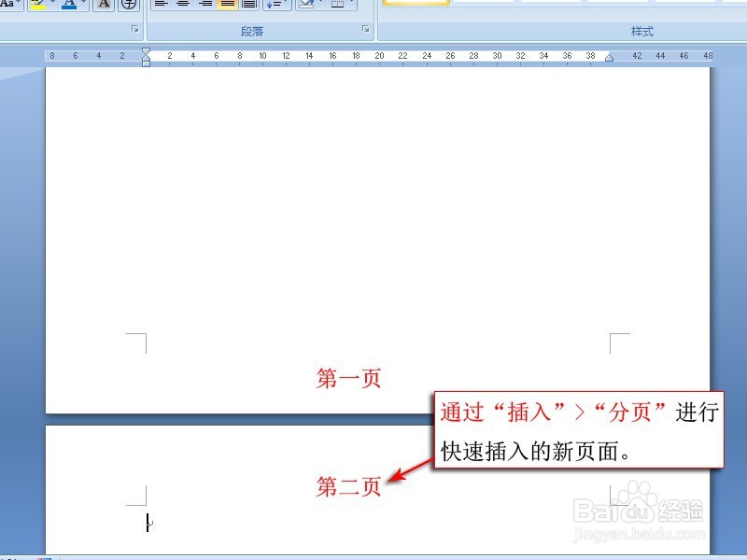Image resolution: width=747 pixels, height=560 pixels.
Task: Click the line spacing icon
Action: pos(274,5)
